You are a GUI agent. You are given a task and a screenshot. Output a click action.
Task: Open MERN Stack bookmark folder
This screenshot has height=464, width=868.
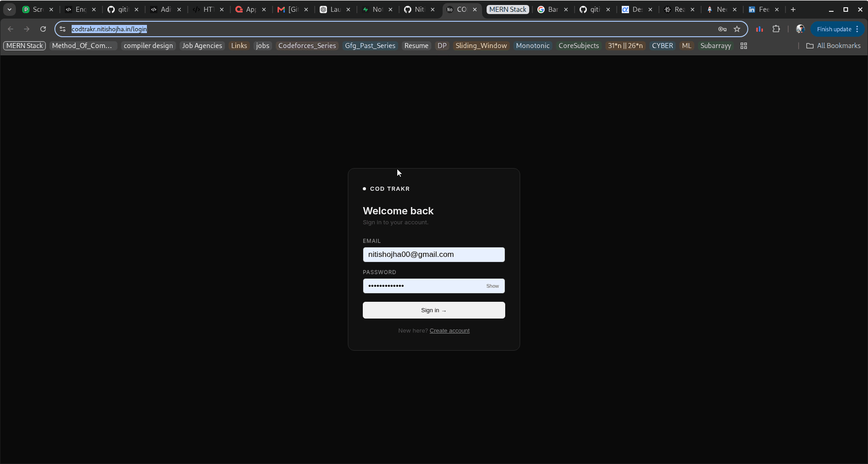click(x=24, y=46)
